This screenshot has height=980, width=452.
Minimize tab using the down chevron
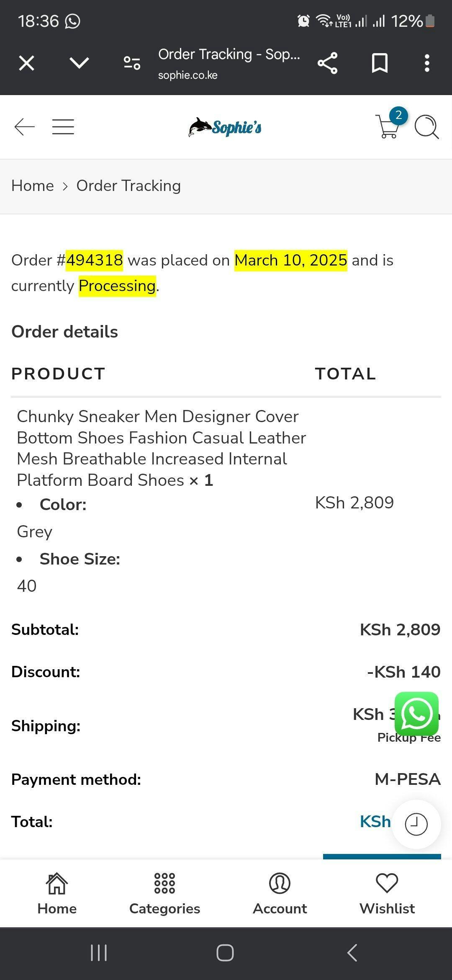pos(79,63)
